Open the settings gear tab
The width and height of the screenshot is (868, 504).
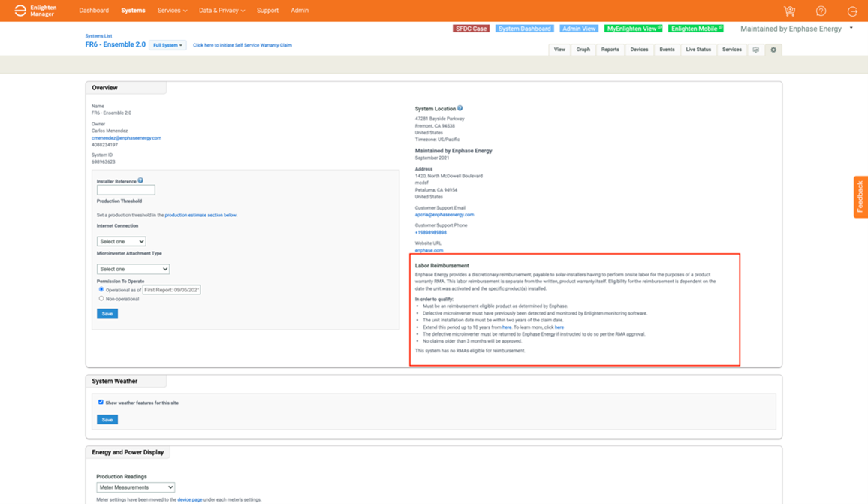coord(773,50)
